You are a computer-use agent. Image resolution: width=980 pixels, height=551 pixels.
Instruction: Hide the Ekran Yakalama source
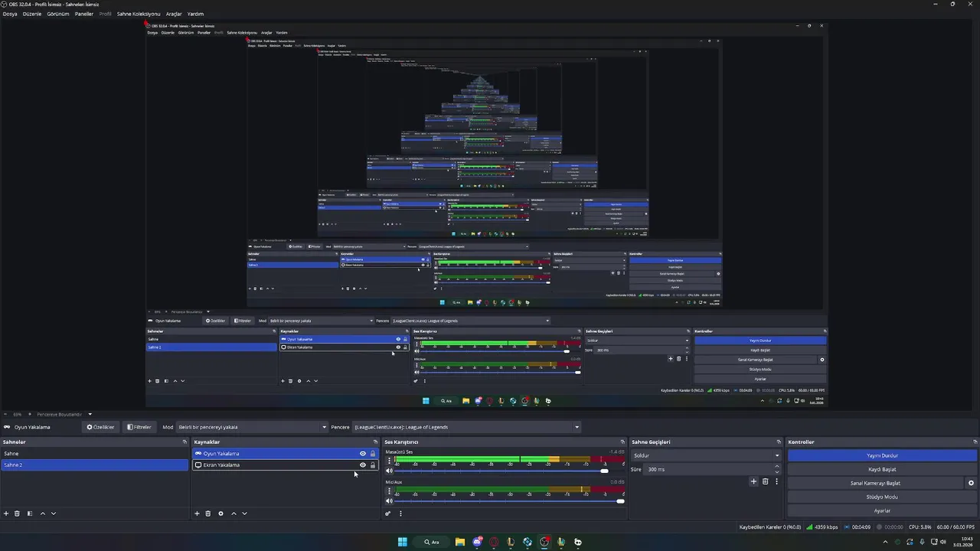[x=363, y=465]
